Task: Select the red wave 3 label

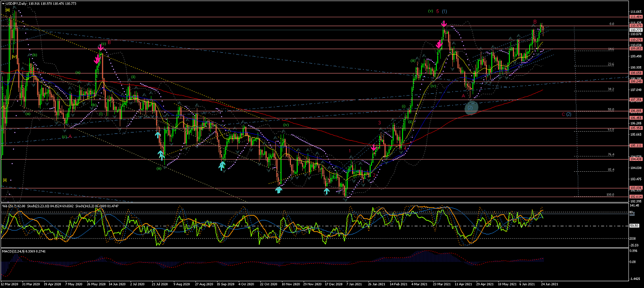Action: pyautogui.click(x=380, y=122)
